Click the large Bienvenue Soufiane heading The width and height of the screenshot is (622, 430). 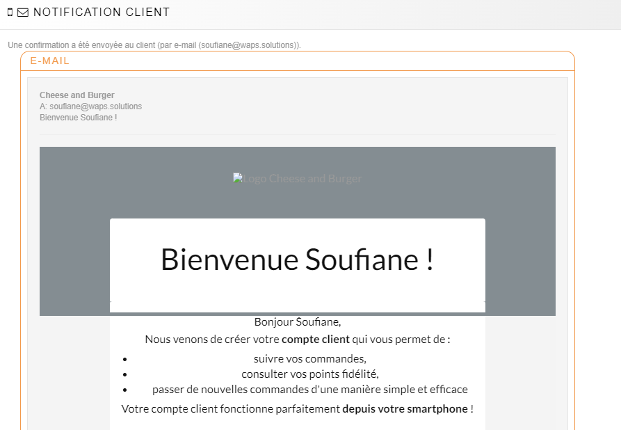coord(297,259)
